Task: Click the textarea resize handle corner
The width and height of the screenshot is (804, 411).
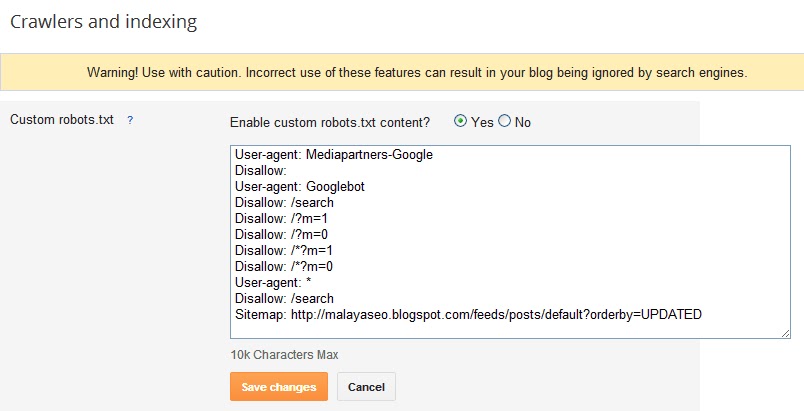Action: 785,333
